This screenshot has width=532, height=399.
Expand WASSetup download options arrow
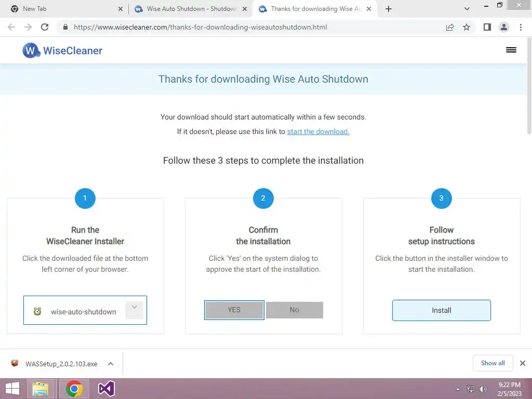point(111,364)
